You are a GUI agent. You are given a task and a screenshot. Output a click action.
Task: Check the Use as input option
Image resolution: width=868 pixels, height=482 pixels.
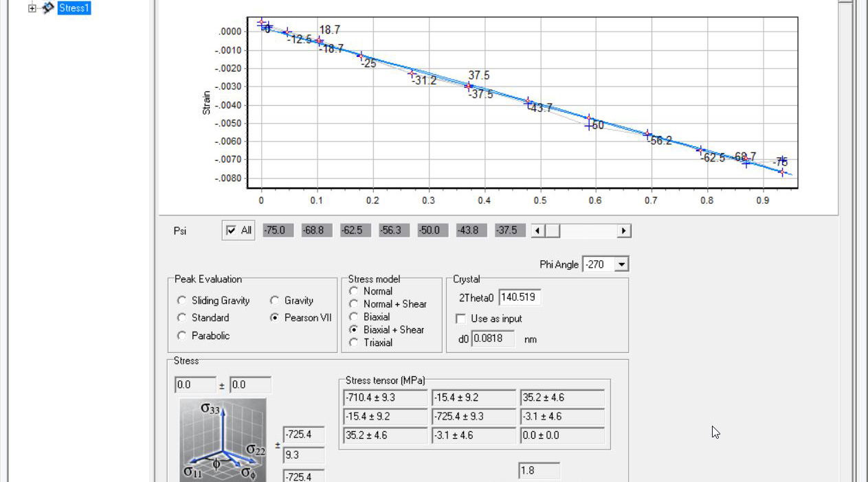(x=460, y=318)
